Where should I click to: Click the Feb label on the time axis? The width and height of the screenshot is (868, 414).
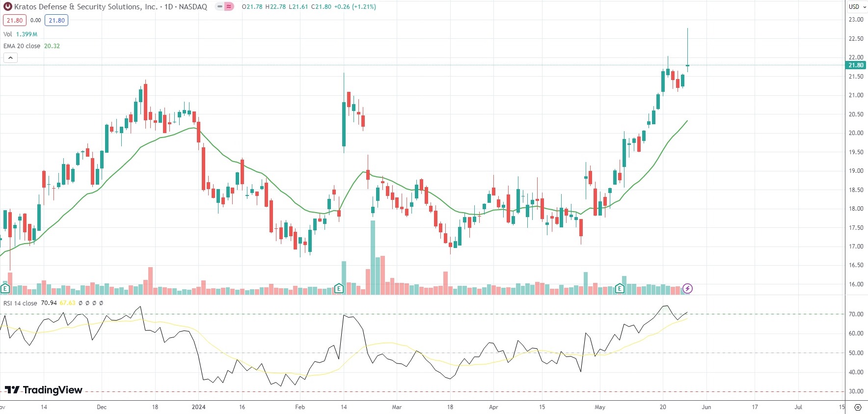[300, 407]
